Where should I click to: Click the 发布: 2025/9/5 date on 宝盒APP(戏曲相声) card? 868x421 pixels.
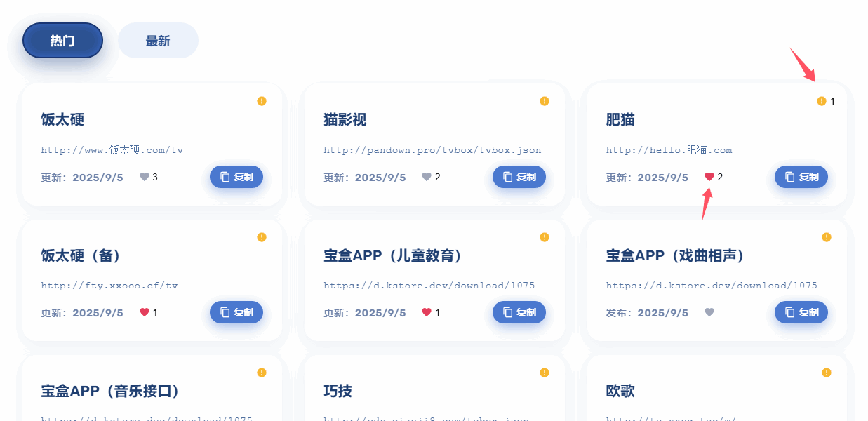click(647, 312)
